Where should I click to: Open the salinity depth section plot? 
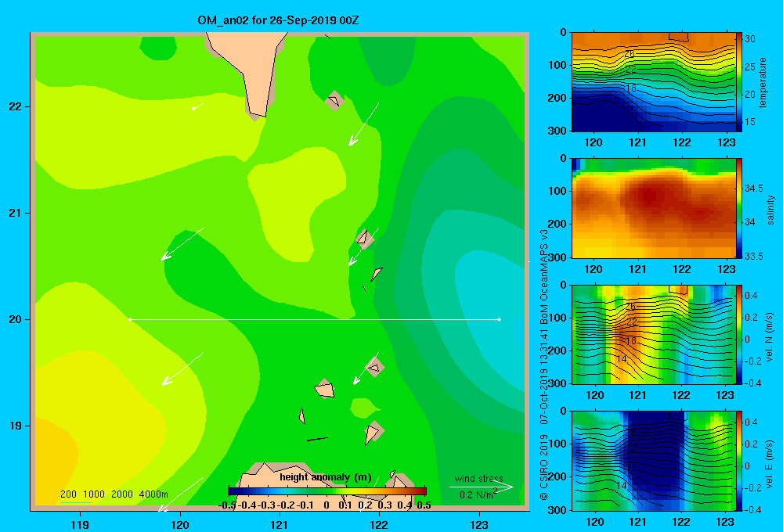pos(653,208)
